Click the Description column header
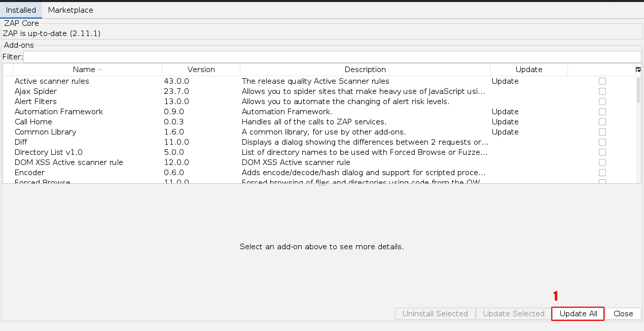 (x=365, y=70)
